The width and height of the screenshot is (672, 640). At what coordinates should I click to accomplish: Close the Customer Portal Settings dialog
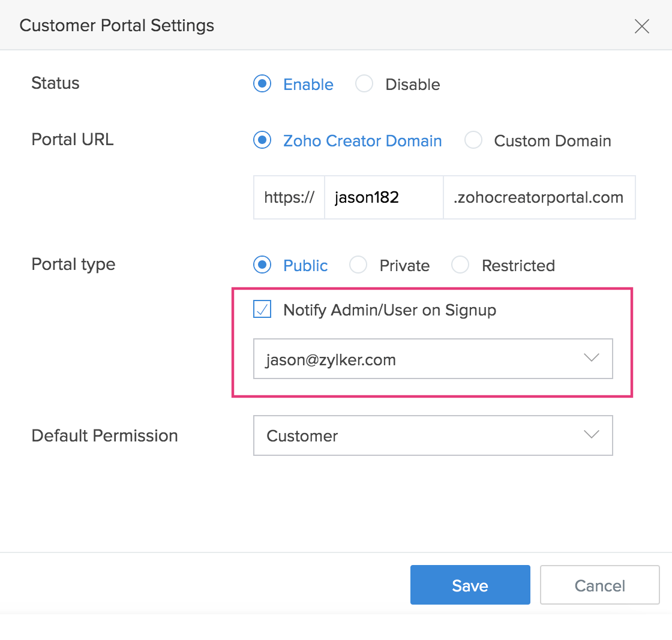click(x=642, y=26)
